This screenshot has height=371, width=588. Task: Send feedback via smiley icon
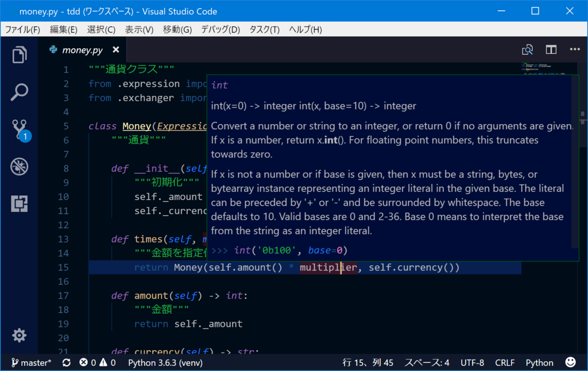click(570, 362)
